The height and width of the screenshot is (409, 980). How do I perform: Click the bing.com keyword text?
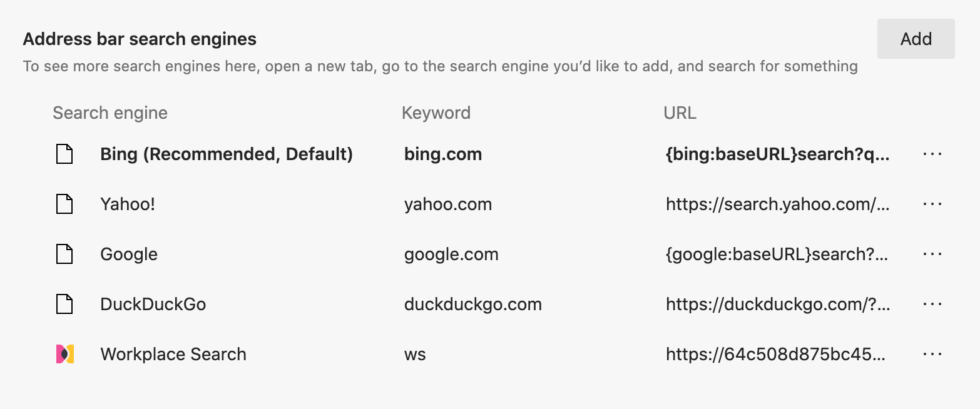tap(443, 154)
